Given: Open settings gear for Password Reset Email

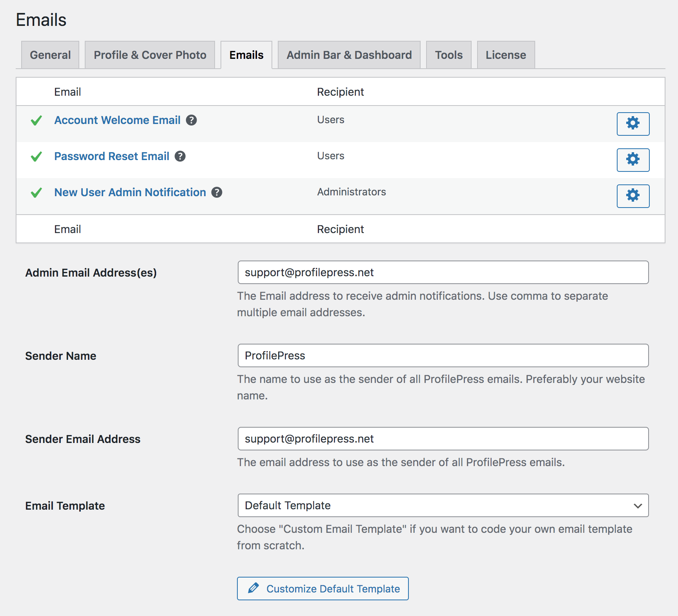Looking at the screenshot, I should 633,160.
